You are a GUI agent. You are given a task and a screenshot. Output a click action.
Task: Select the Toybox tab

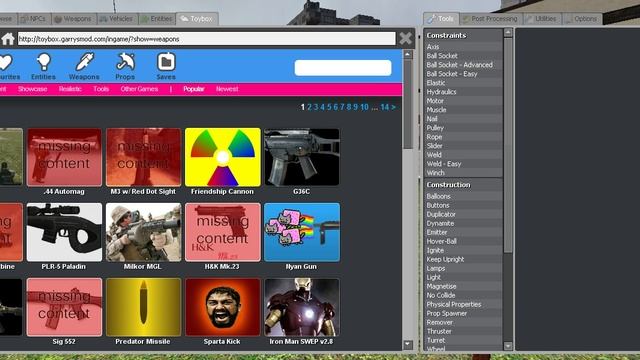pyautogui.click(x=197, y=19)
